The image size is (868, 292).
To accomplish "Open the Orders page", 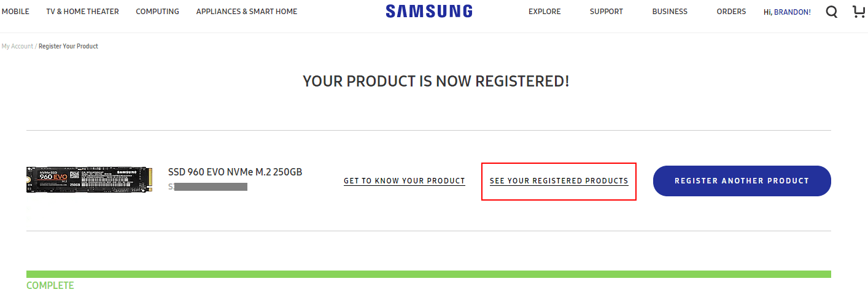I will point(731,12).
